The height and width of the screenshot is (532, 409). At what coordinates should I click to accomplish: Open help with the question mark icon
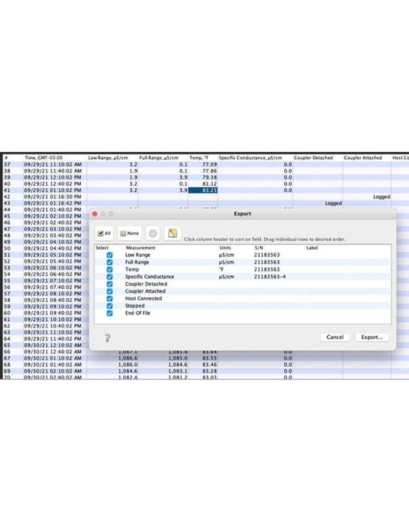point(108,338)
